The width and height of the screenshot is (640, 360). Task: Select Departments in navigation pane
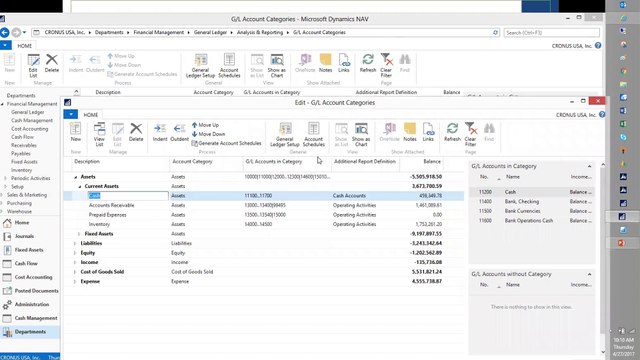tap(30, 332)
